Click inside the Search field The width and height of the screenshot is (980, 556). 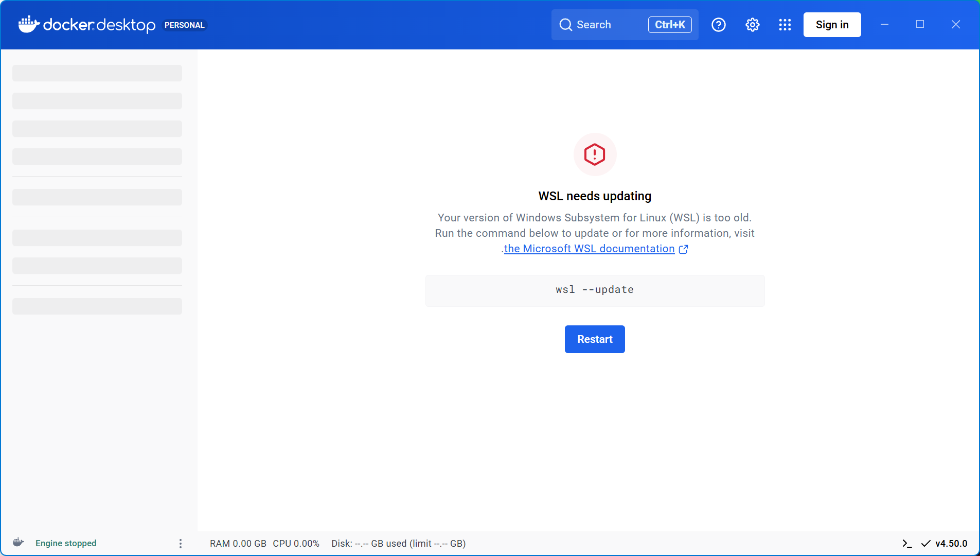pyautogui.click(x=602, y=24)
